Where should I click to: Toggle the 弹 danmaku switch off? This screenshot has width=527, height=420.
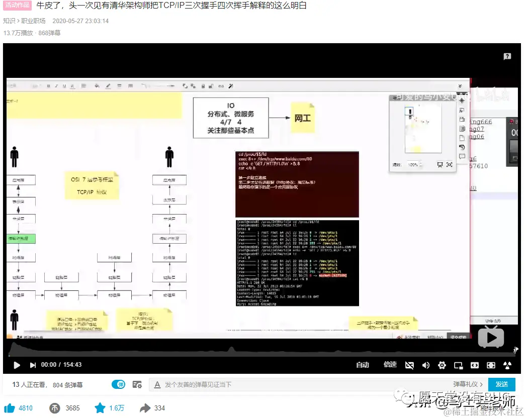click(x=118, y=384)
